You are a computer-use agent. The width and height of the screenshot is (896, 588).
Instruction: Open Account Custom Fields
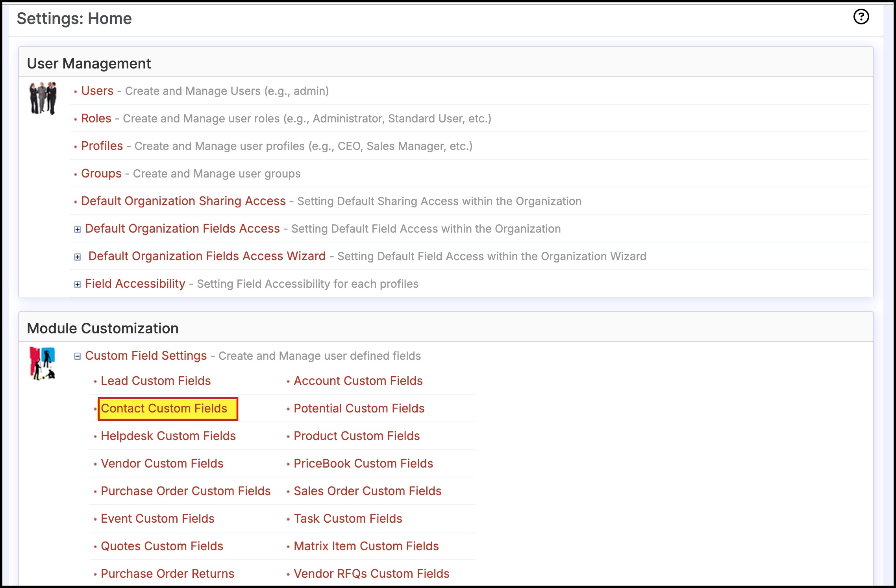358,381
